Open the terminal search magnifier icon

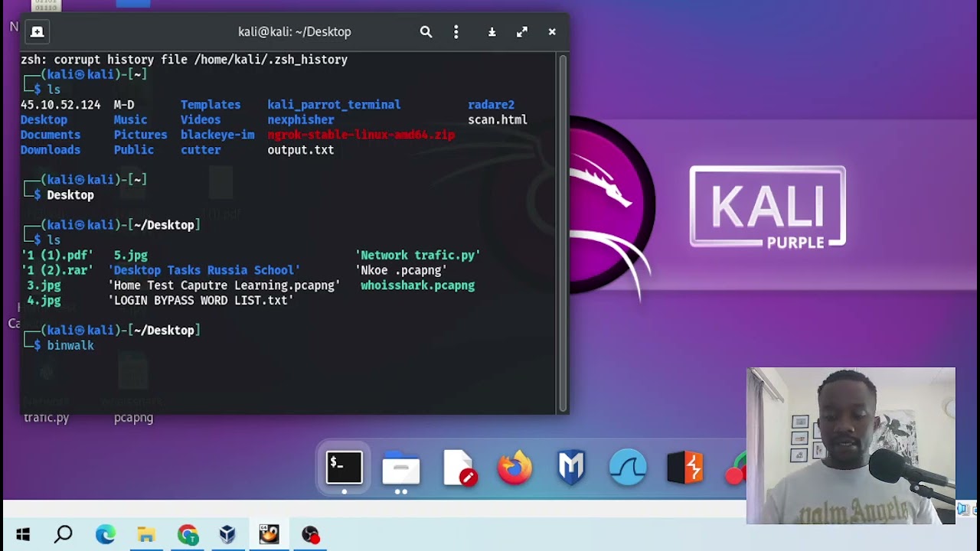[x=426, y=32]
